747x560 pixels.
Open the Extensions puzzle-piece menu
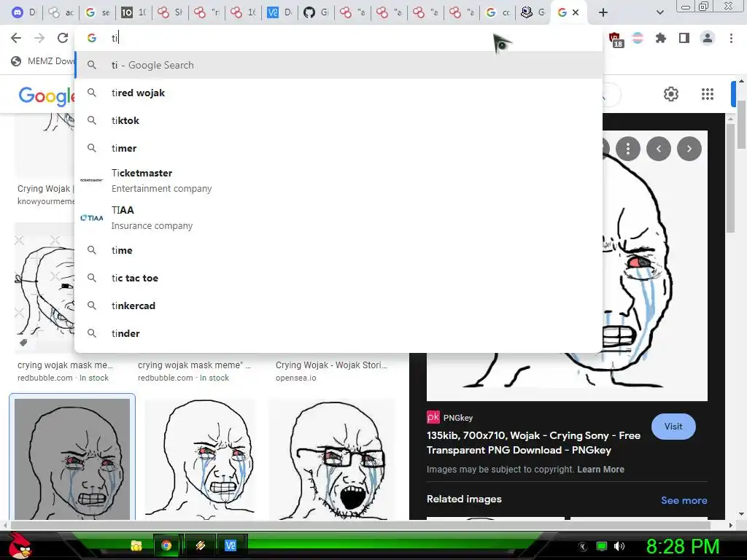click(661, 38)
